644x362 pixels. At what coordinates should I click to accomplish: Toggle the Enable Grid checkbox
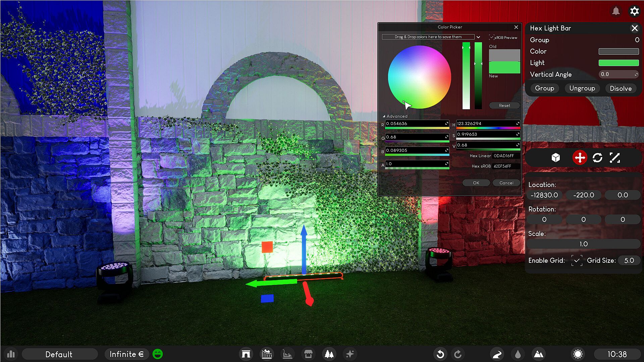(577, 260)
